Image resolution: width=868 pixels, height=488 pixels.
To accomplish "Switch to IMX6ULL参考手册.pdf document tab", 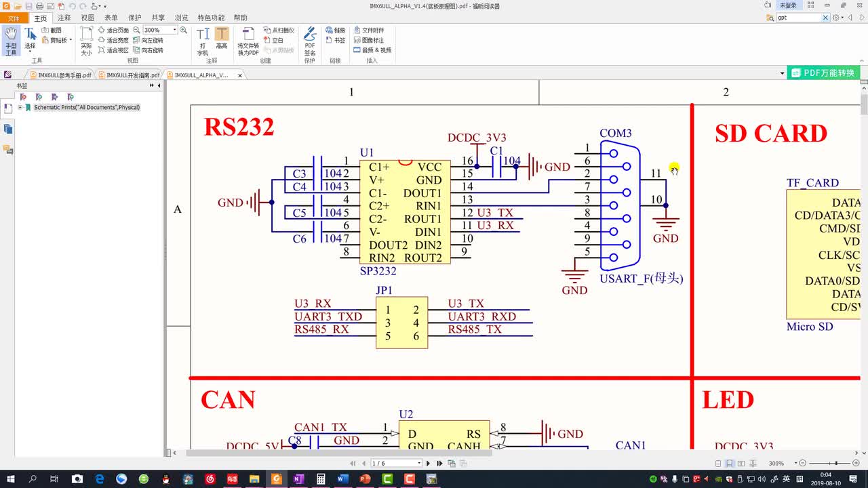I will pos(60,75).
